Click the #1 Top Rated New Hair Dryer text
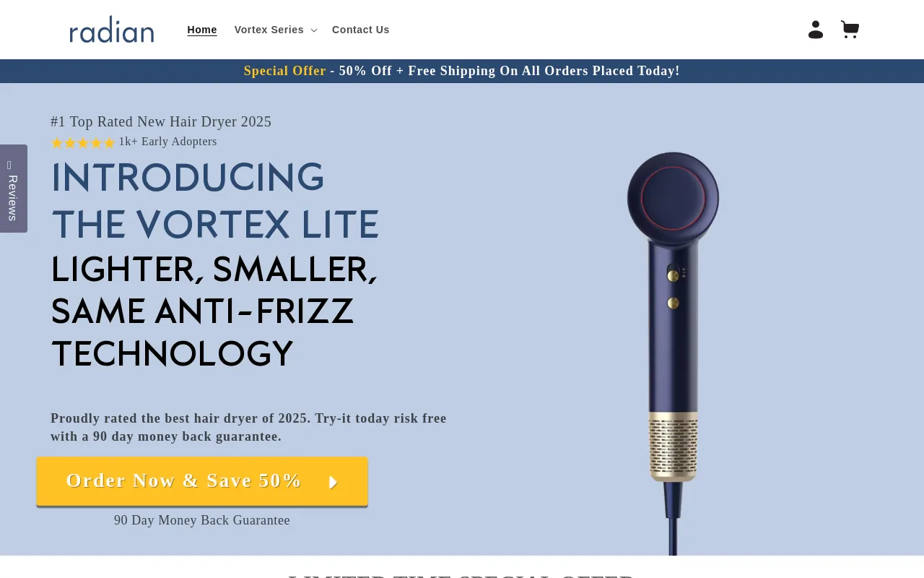The height and width of the screenshot is (578, 924). pyautogui.click(x=161, y=121)
